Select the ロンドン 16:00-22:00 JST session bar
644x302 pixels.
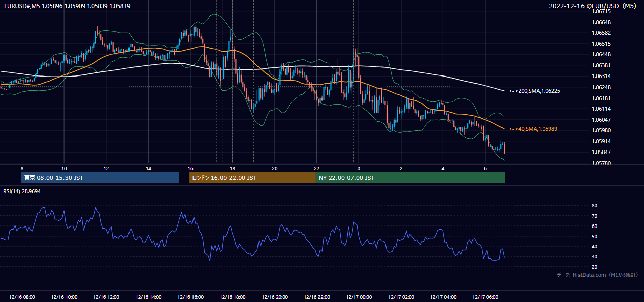[x=252, y=178]
